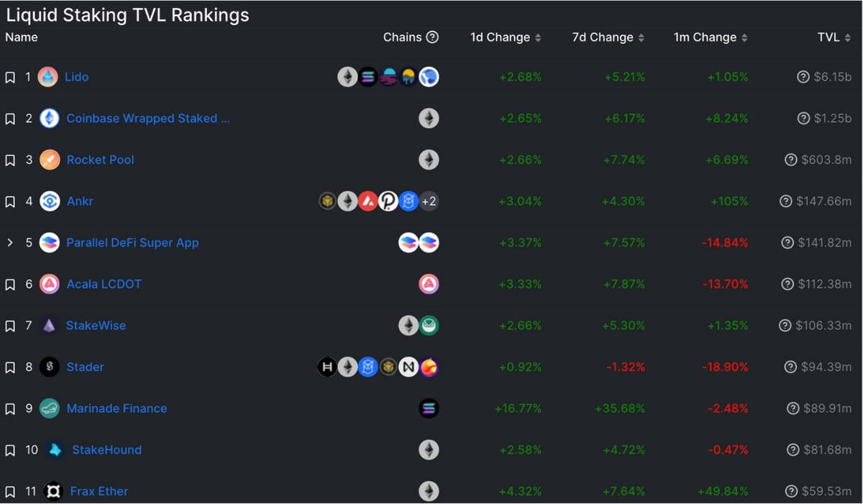863x504 pixels.
Task: Toggle the bookmark for Stader
Action: 10,367
